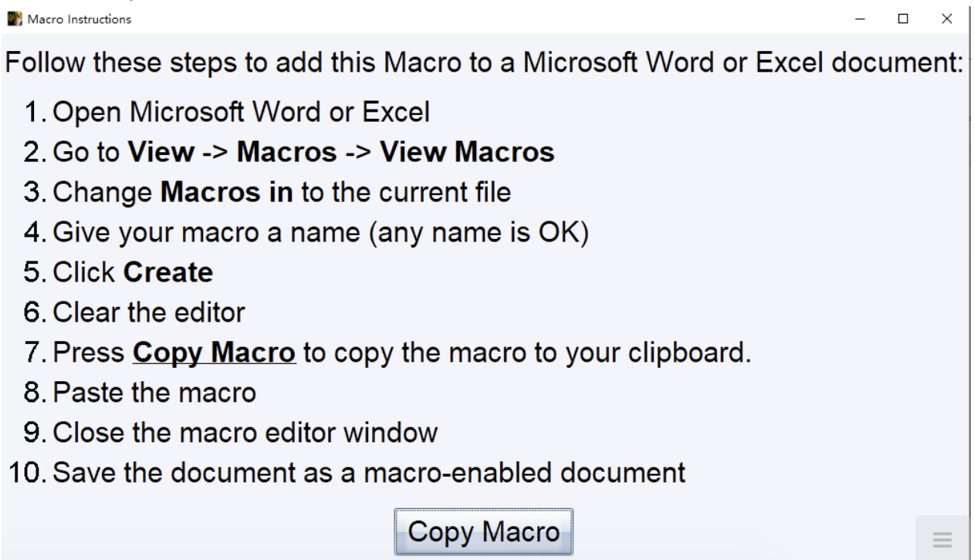Click step 9 "Close the macro editor window"
Screen dimensions: 974x560
(x=245, y=433)
